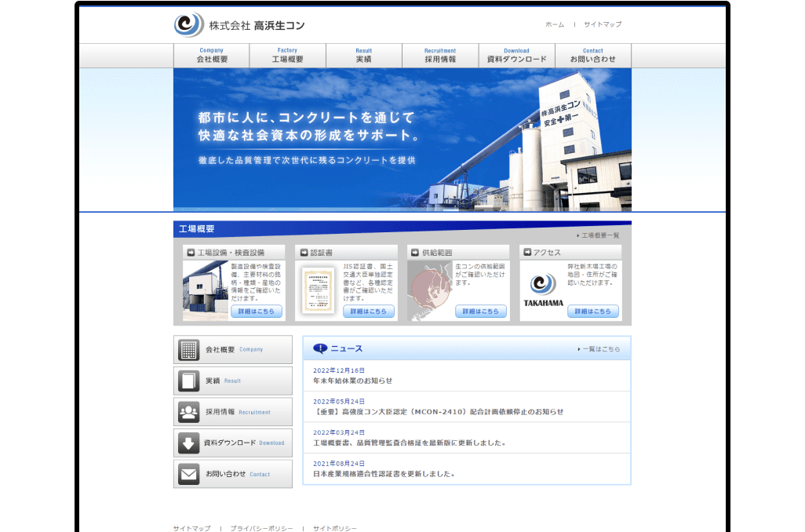Click the 2022年05月24日 news date
Viewport: 805px width, 532px height.
(x=339, y=402)
